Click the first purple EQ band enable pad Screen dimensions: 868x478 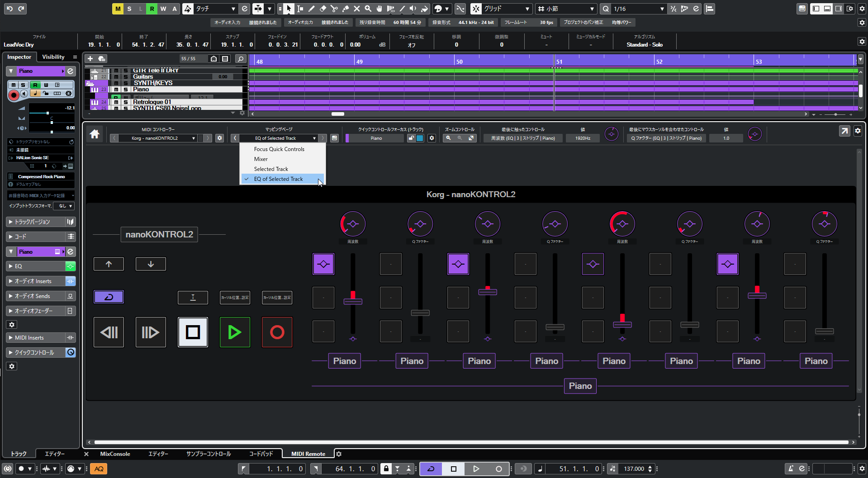(323, 264)
